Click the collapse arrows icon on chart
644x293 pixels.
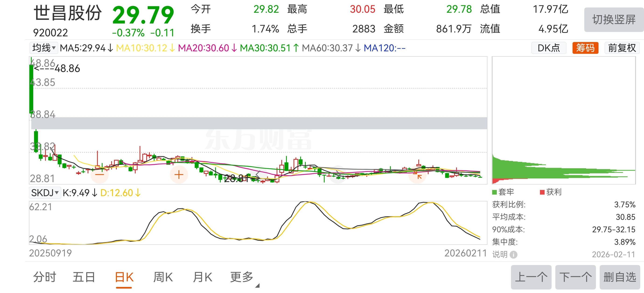pos(417,174)
